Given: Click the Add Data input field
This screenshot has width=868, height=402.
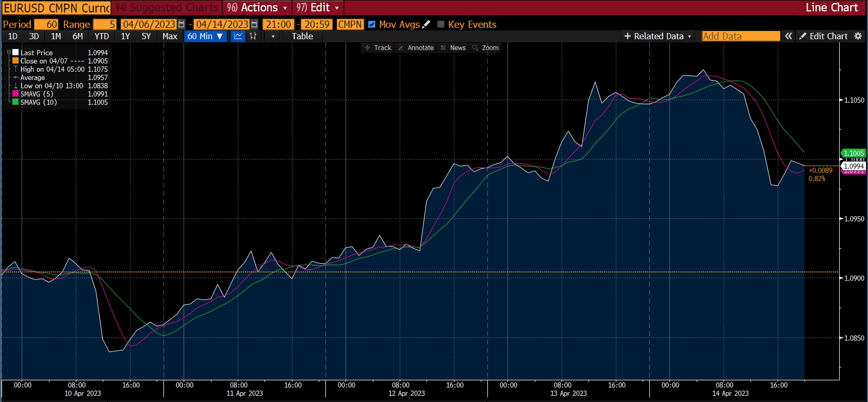Looking at the screenshot, I should [x=741, y=36].
